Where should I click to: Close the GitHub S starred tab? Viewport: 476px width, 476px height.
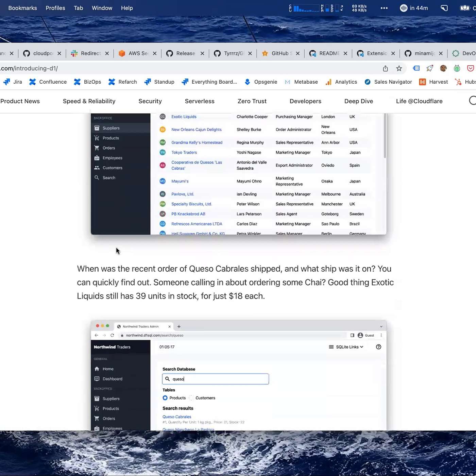coord(297,53)
